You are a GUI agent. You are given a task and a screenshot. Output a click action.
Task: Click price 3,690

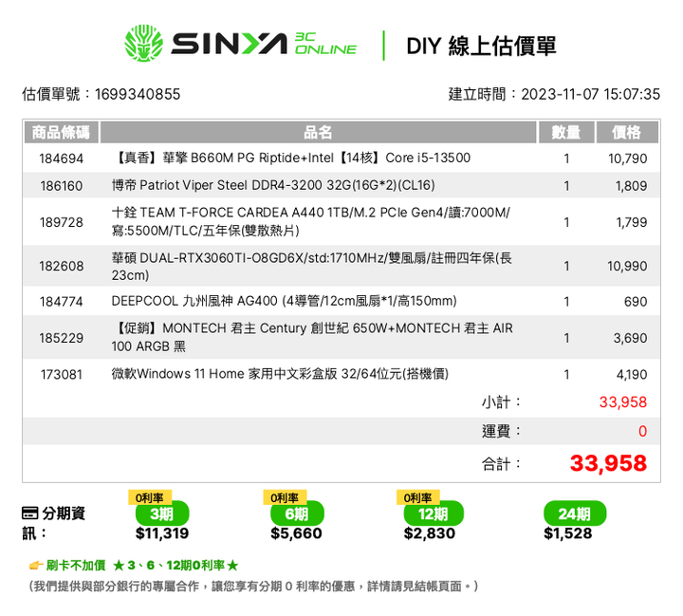630,338
